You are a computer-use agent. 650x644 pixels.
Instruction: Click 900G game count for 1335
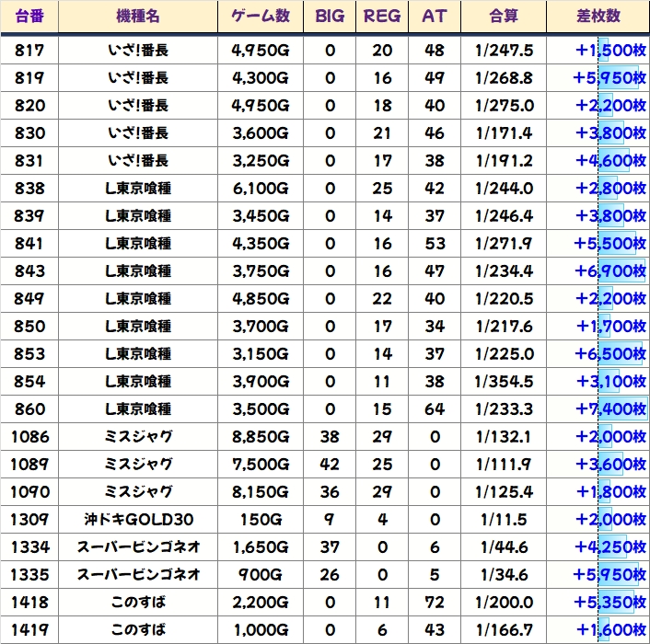(261, 575)
